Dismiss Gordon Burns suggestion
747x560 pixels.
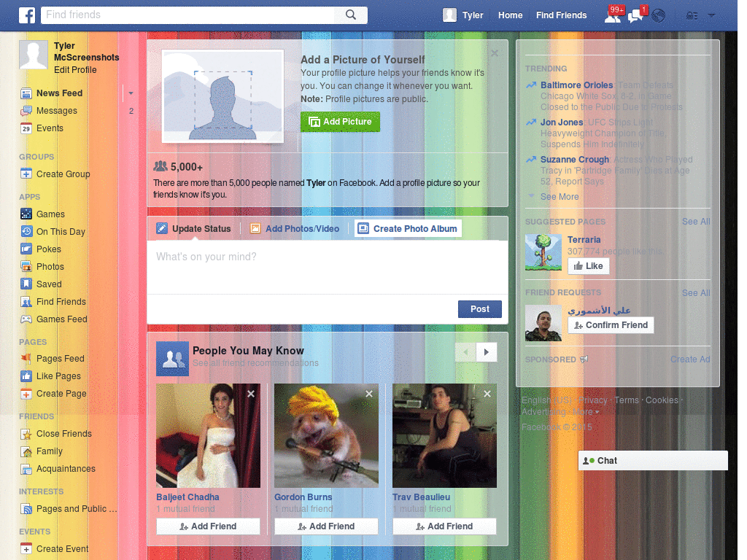point(369,394)
